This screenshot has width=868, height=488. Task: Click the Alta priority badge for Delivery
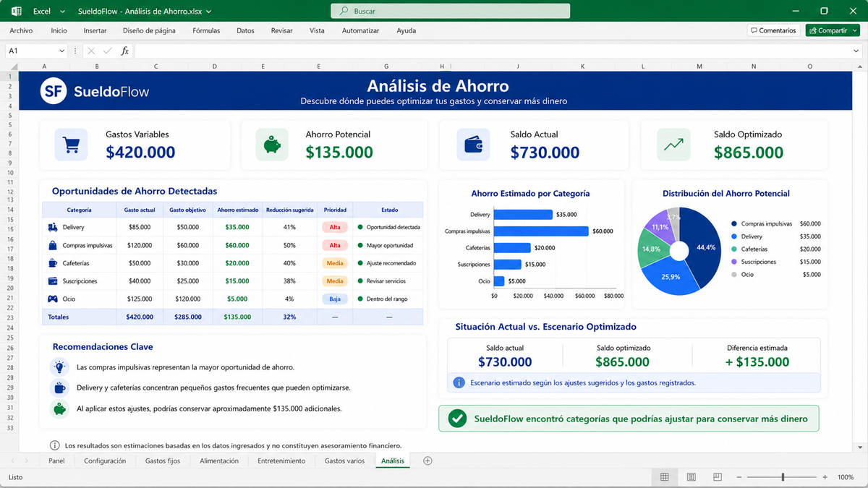[x=335, y=227]
